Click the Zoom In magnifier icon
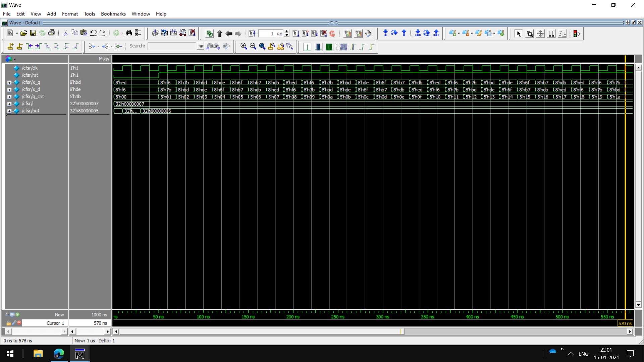644x362 pixels. coord(244,47)
